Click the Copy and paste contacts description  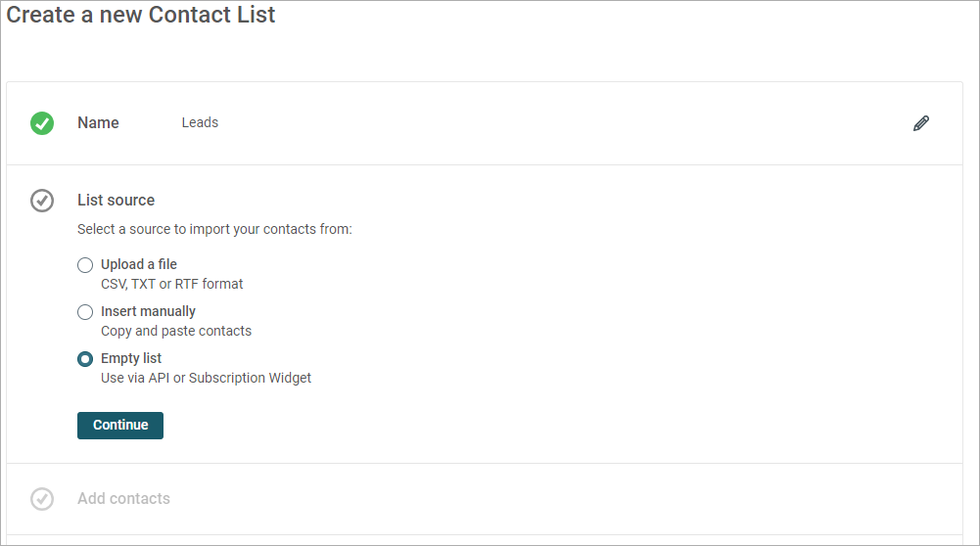point(176,331)
